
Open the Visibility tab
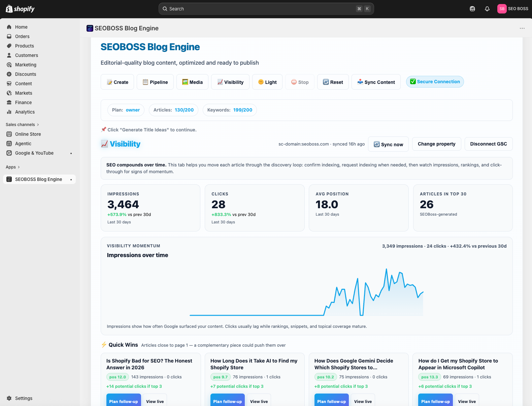[x=230, y=82]
